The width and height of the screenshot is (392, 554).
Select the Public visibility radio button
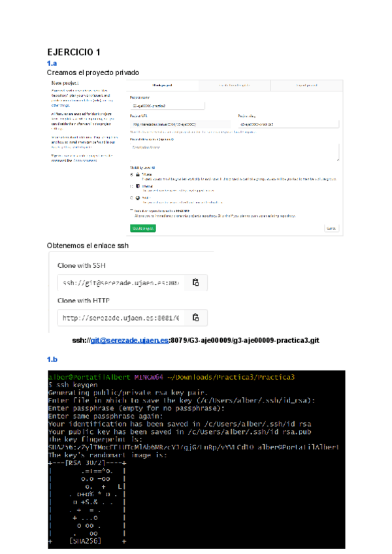pyautogui.click(x=132, y=198)
